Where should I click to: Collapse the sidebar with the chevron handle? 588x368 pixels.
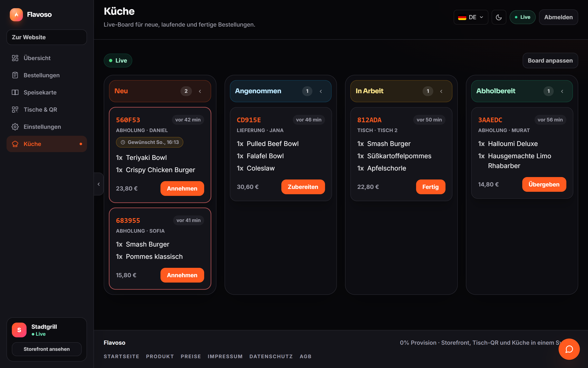99,184
